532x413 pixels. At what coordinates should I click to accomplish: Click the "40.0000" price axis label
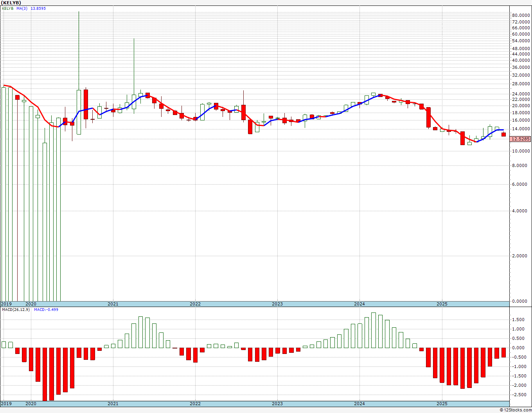tap(521, 60)
